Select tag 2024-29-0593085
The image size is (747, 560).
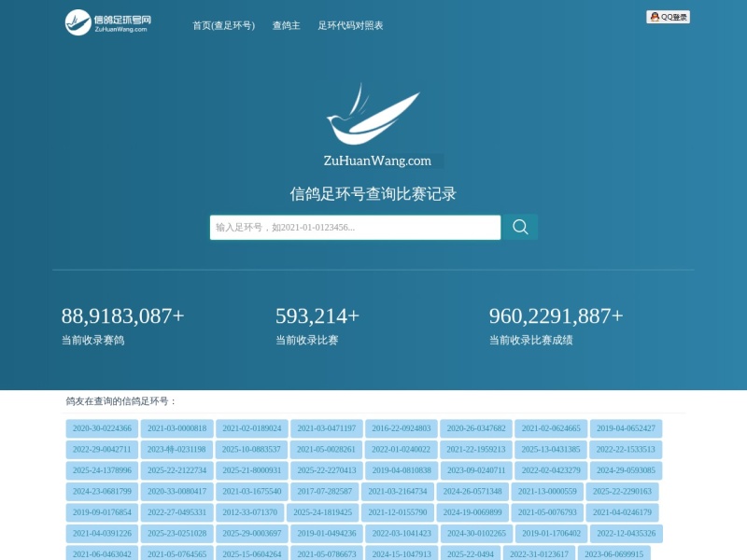[x=626, y=470]
